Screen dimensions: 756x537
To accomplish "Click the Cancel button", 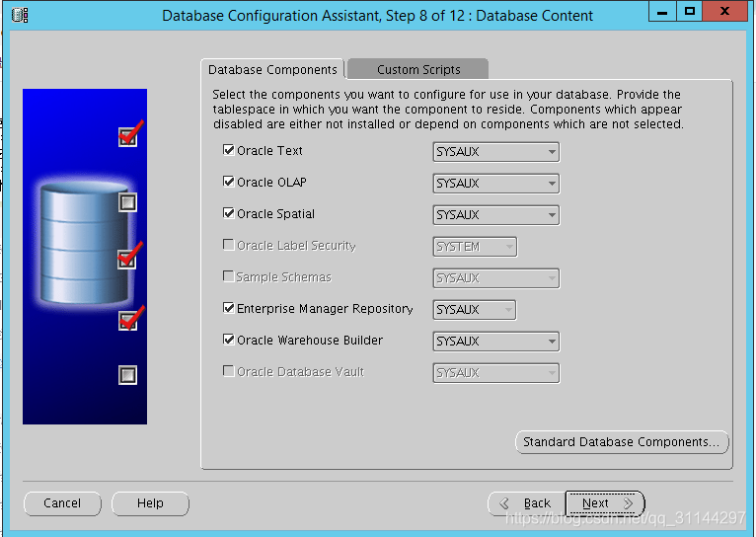I will pyautogui.click(x=62, y=503).
